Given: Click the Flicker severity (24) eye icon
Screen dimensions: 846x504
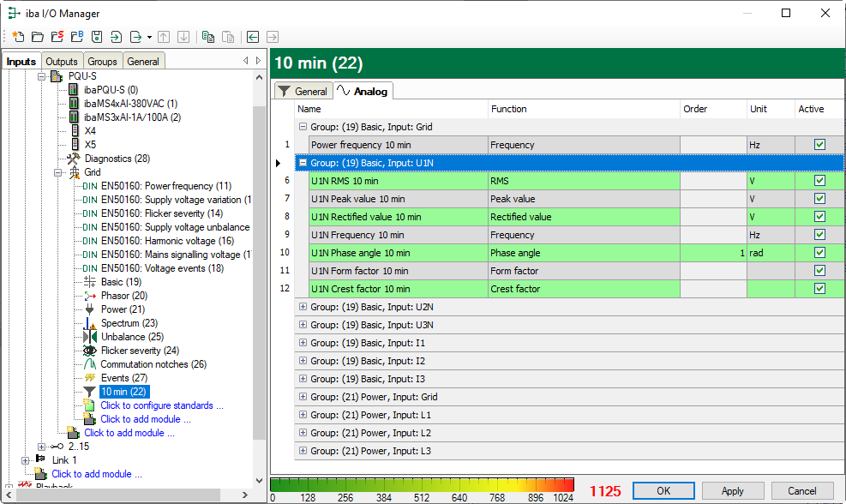Looking at the screenshot, I should [89, 351].
